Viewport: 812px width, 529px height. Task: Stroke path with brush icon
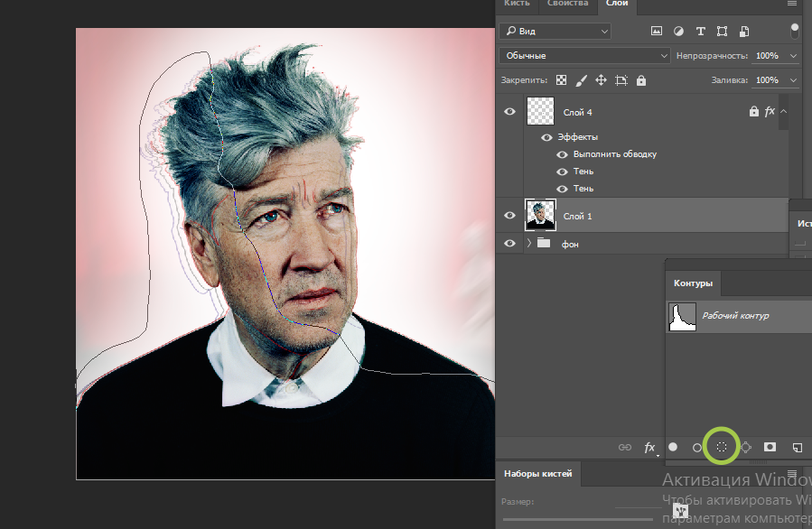click(x=697, y=447)
